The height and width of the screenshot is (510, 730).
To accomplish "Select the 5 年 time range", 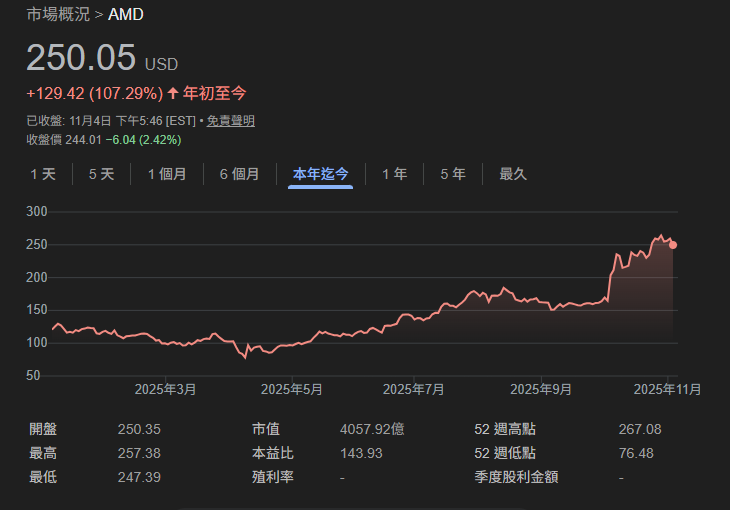I will [x=453, y=174].
